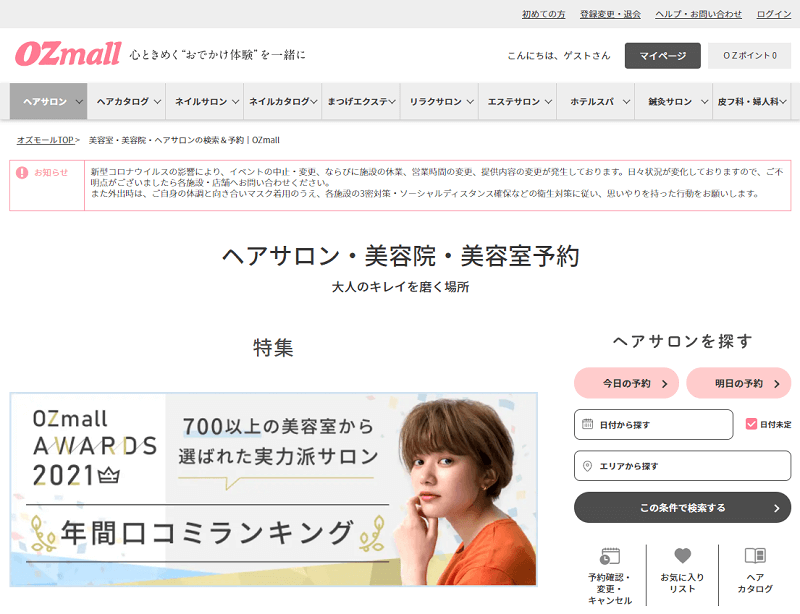Viewport: 800px width, 614px height.
Task: Open the ヘルプ・お問い合わせ link
Action: pos(698,14)
